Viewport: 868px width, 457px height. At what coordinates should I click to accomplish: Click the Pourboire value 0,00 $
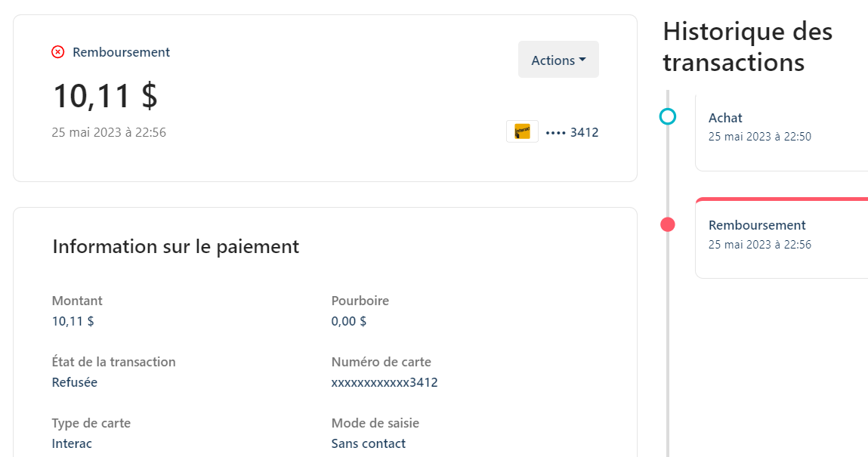tap(349, 321)
